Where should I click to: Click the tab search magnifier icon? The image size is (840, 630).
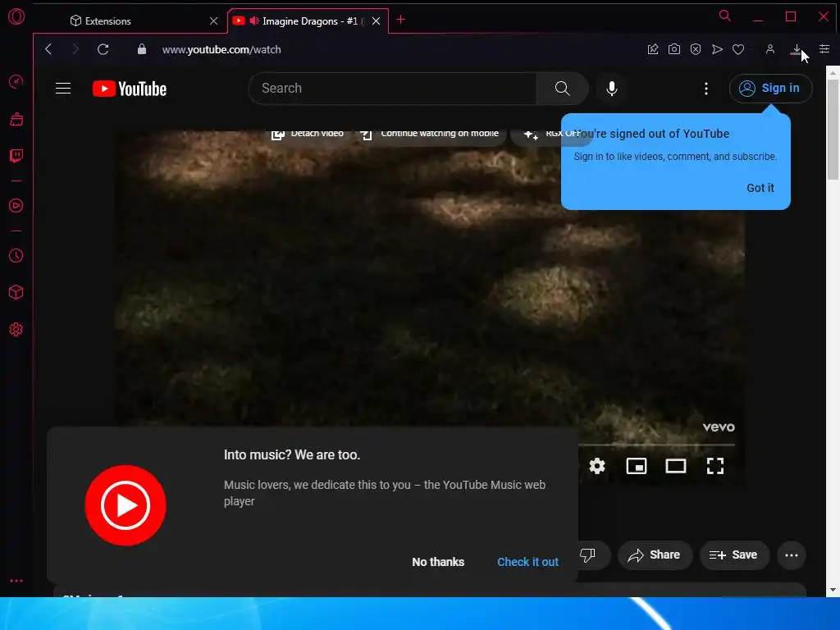[x=725, y=16]
